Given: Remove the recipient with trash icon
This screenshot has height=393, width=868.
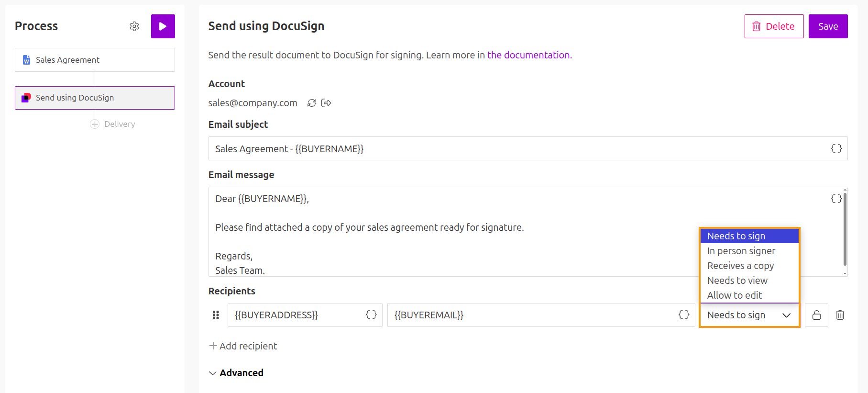Looking at the screenshot, I should pos(840,315).
